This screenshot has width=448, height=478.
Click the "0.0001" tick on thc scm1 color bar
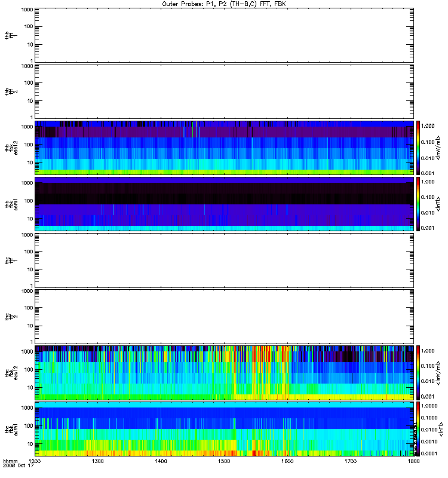coord(429,454)
